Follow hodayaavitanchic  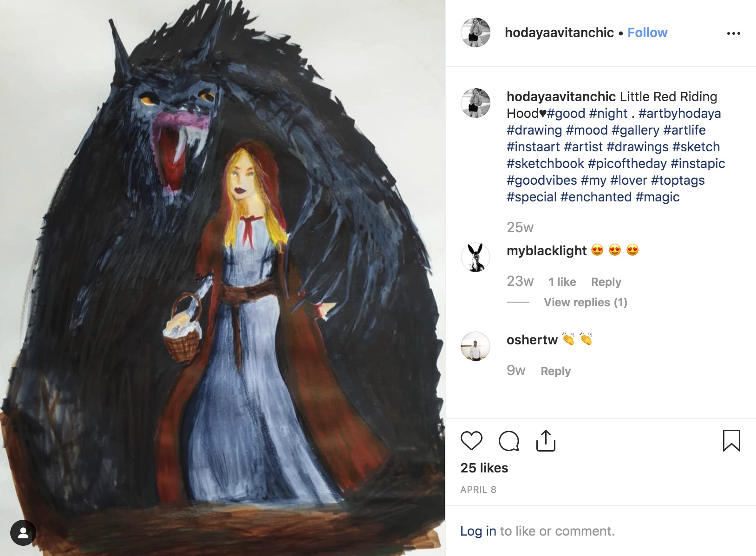tap(647, 32)
